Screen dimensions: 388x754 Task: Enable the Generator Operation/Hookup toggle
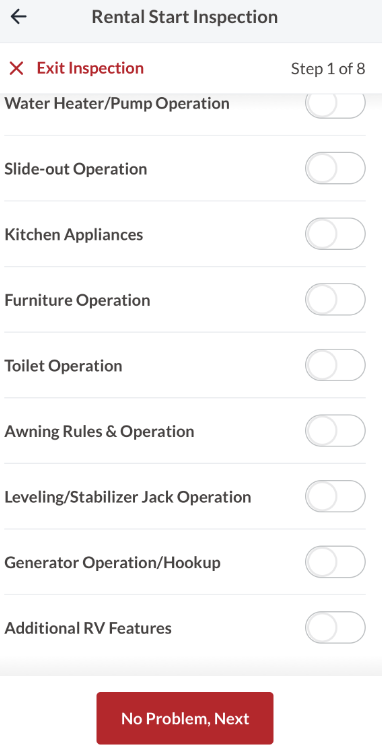[335, 562]
